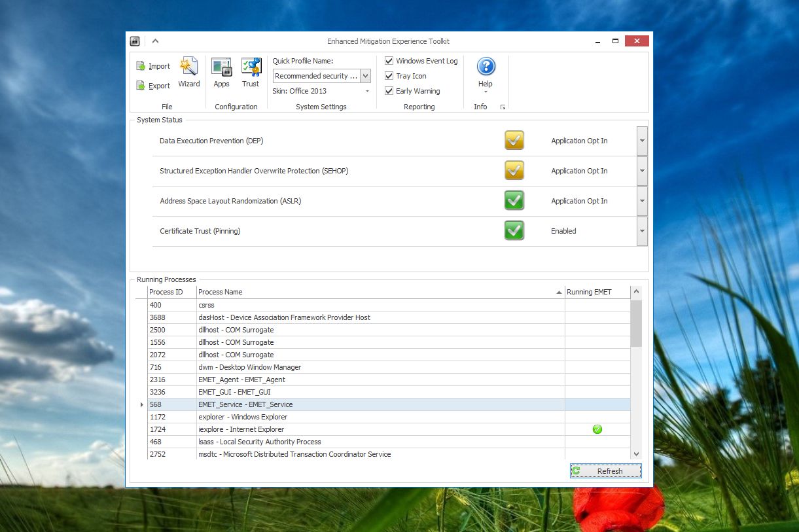Click the Data Execution Prevention (DEP) label
Screen dimensions: 799x532
211,141
